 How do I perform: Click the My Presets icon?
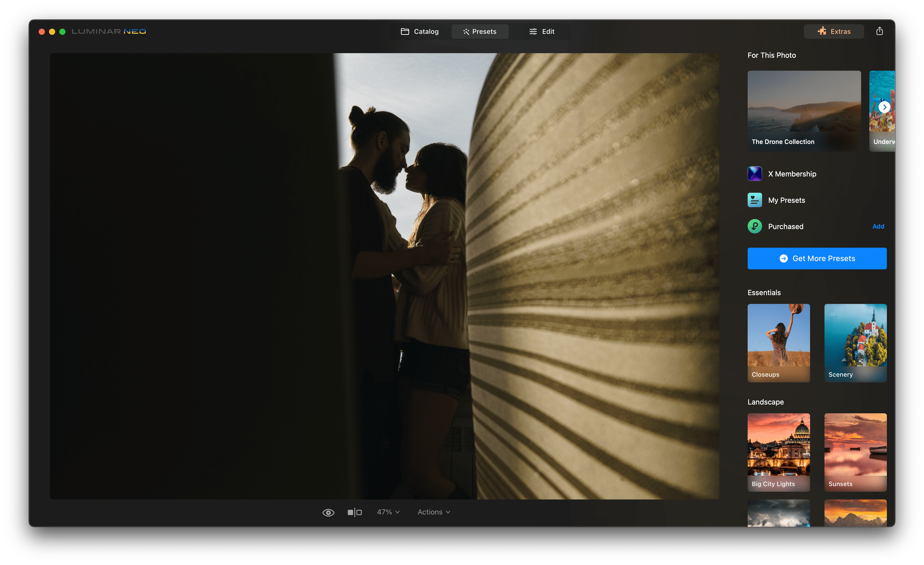coord(755,200)
